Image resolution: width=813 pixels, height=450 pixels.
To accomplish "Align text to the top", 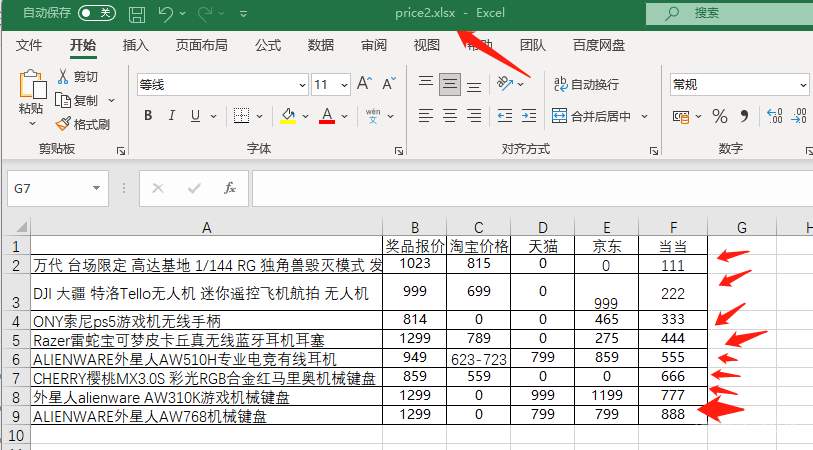I will (x=426, y=83).
